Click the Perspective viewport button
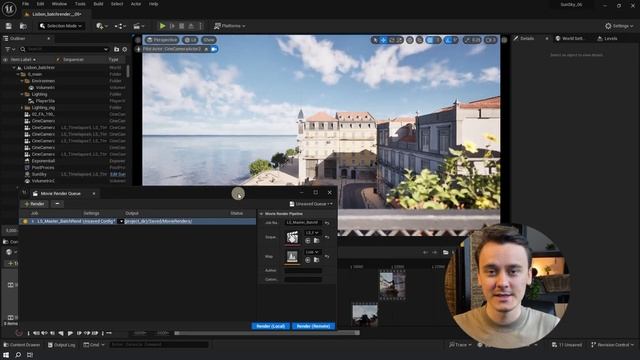Viewport: 640px width, 360px height. (x=162, y=40)
